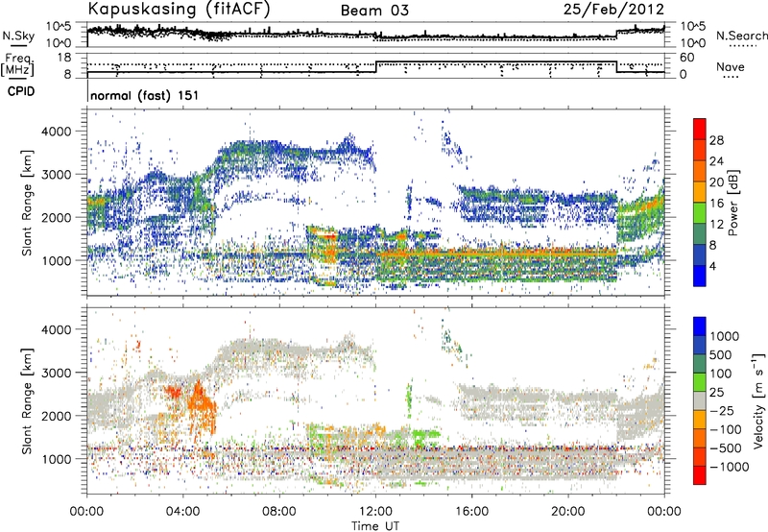The image size is (768, 532).
Task: Click the '28' label on Power colorbar
Action: coord(716,140)
